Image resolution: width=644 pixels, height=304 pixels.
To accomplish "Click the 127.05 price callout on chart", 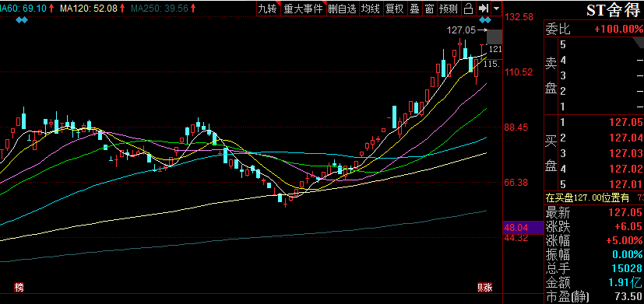I will [x=461, y=30].
